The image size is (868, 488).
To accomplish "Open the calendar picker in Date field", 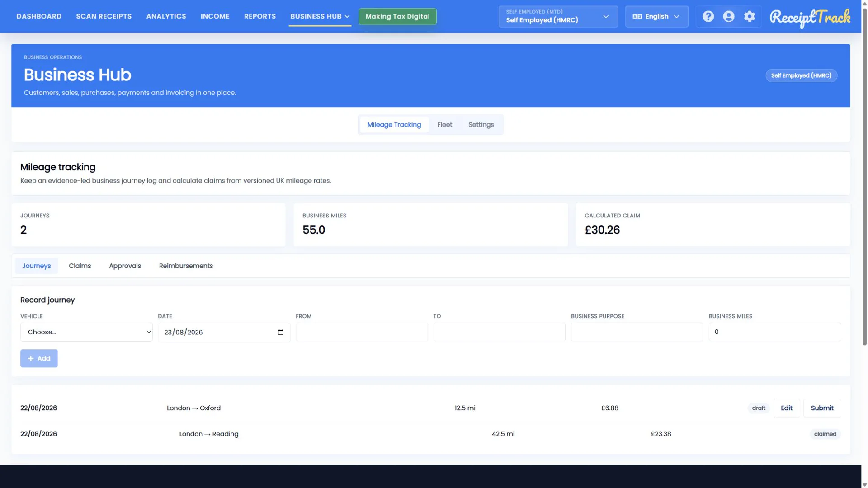I will [x=280, y=333].
